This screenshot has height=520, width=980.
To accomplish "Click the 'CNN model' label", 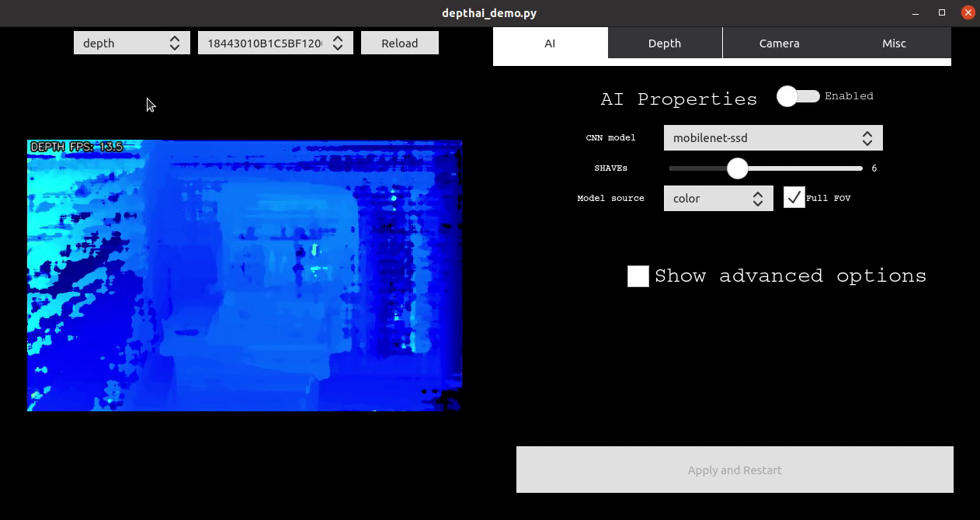I will pyautogui.click(x=610, y=137).
